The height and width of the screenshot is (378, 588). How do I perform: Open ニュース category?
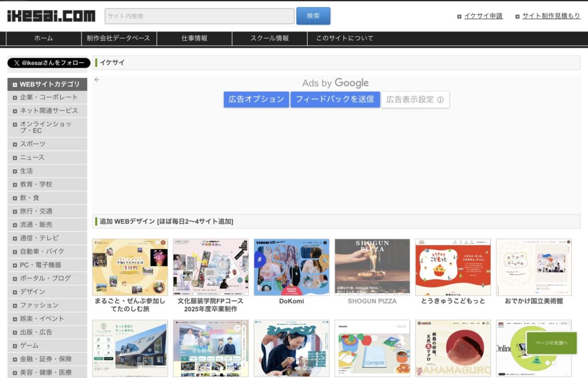pyautogui.click(x=47, y=157)
